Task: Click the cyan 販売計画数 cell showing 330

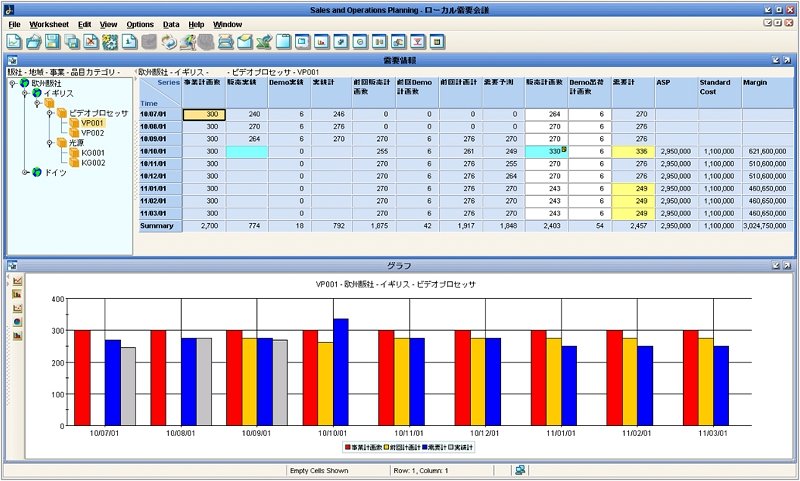Action: [546, 151]
